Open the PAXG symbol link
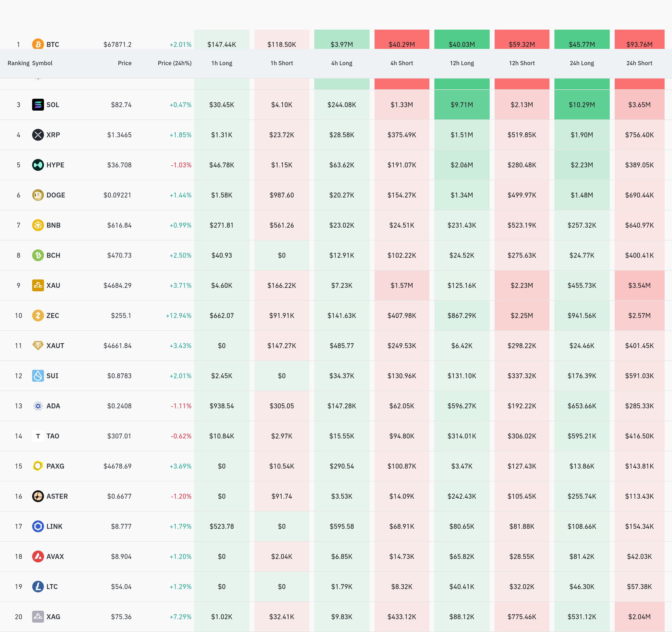 pos(55,466)
